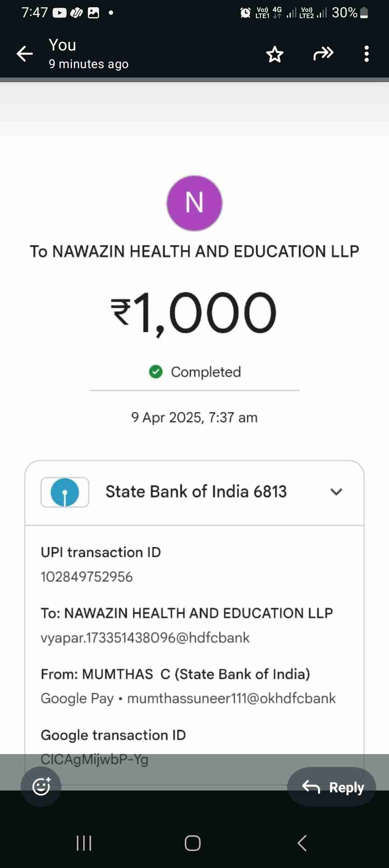Open the emoji reaction picker

pos(41,786)
